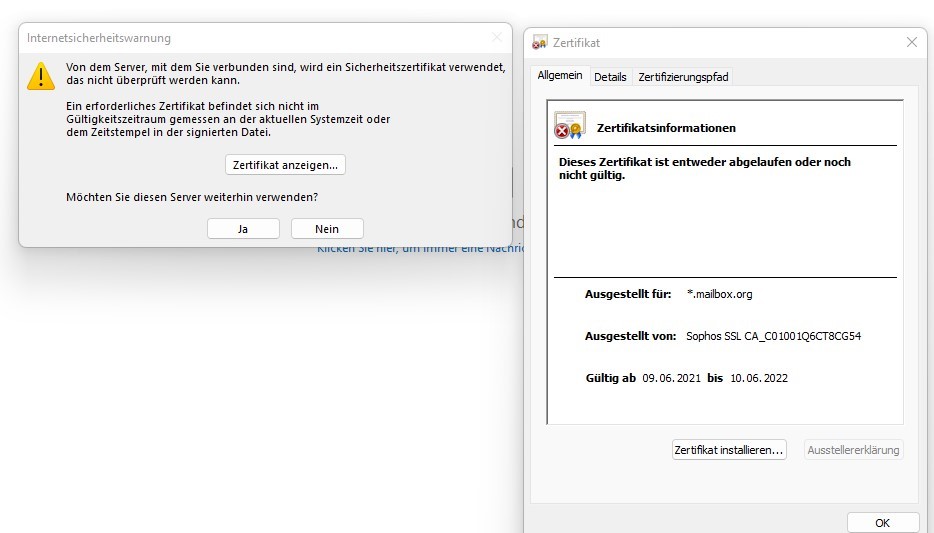The image size is (934, 533).
Task: Confirm with the Ja button
Action: tap(243, 229)
